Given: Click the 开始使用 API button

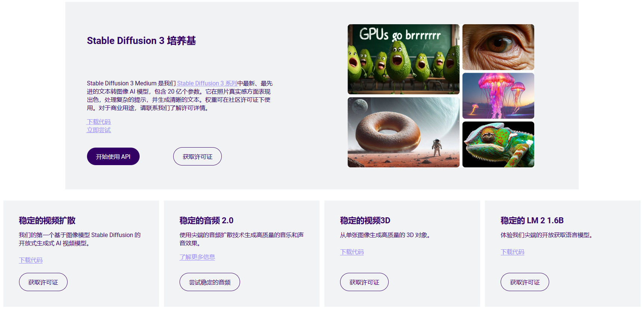Looking at the screenshot, I should click(113, 157).
